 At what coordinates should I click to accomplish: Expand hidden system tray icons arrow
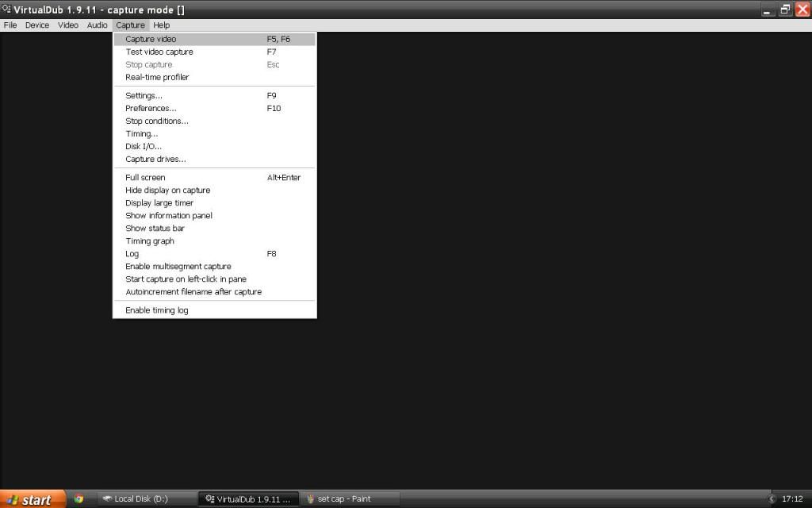click(772, 499)
